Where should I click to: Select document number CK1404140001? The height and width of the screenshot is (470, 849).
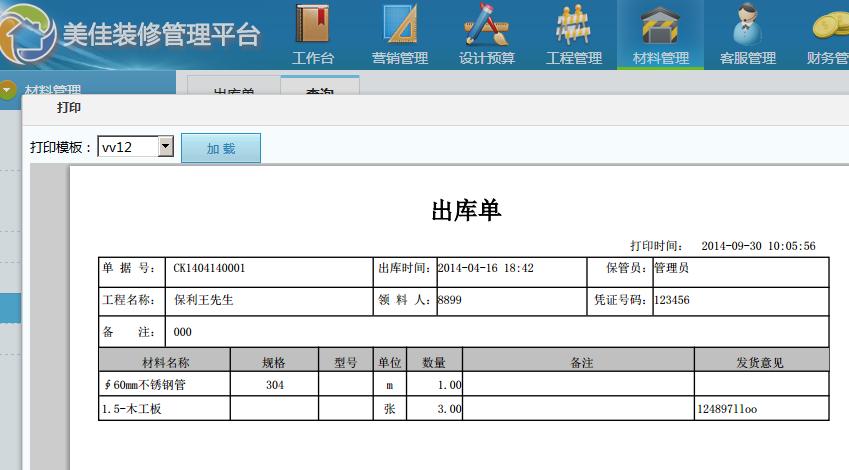coord(209,269)
